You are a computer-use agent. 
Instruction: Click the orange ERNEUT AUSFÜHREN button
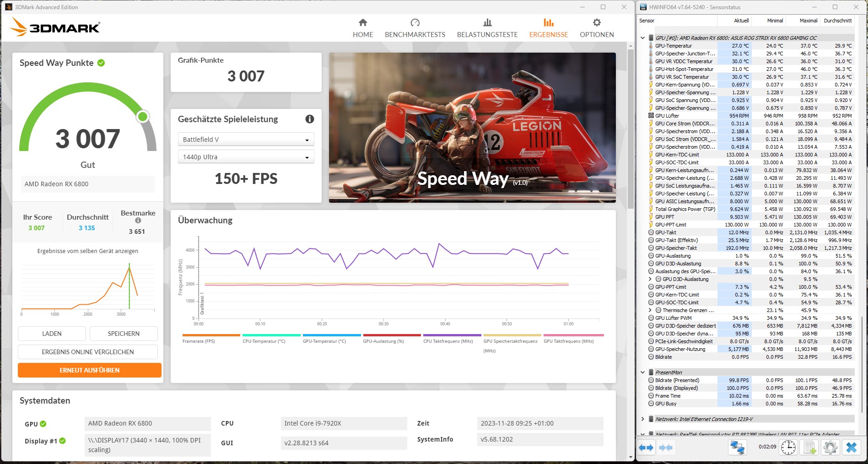[x=90, y=370]
